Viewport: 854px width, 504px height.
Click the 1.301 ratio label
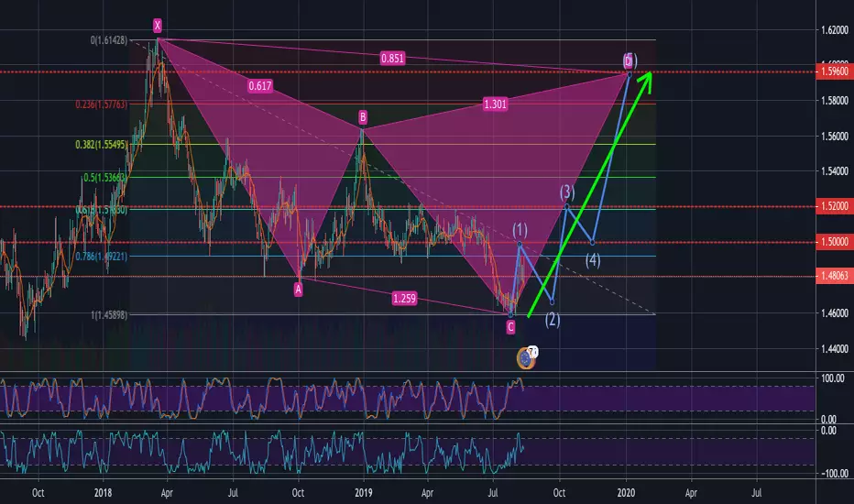point(495,104)
